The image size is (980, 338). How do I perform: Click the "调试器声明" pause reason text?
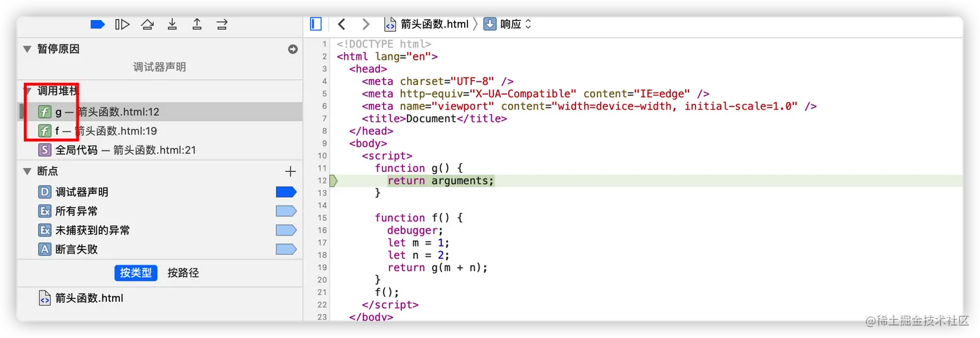click(x=159, y=67)
